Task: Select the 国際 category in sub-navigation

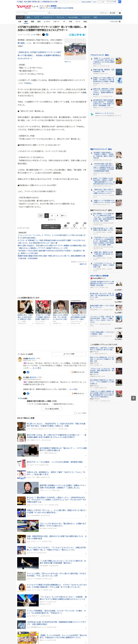Action: coord(32,21)
